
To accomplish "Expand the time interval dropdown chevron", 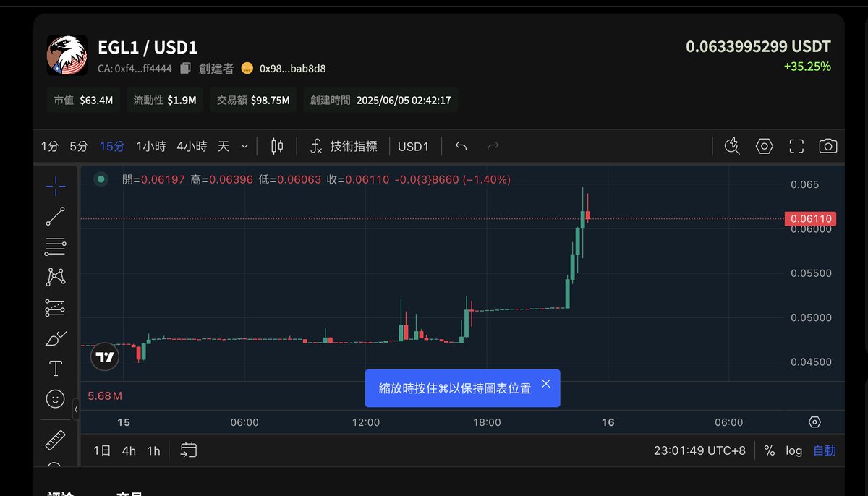I will click(x=244, y=146).
